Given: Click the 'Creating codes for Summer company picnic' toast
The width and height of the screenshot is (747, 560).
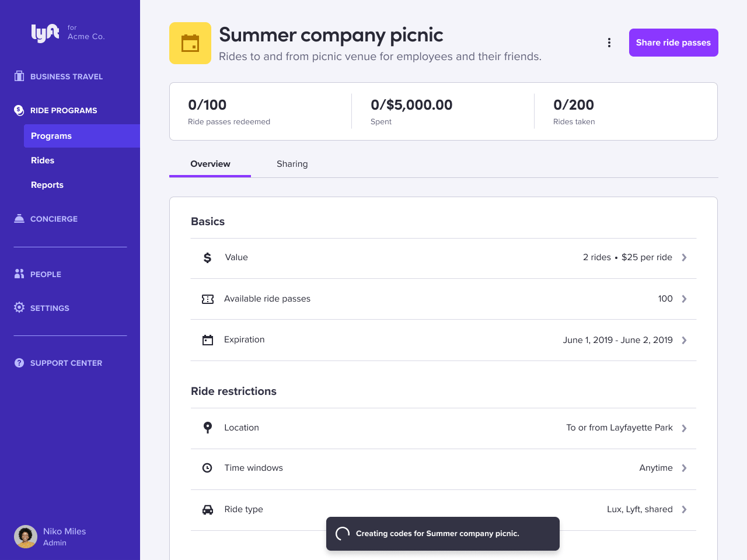Looking at the screenshot, I should (x=443, y=534).
